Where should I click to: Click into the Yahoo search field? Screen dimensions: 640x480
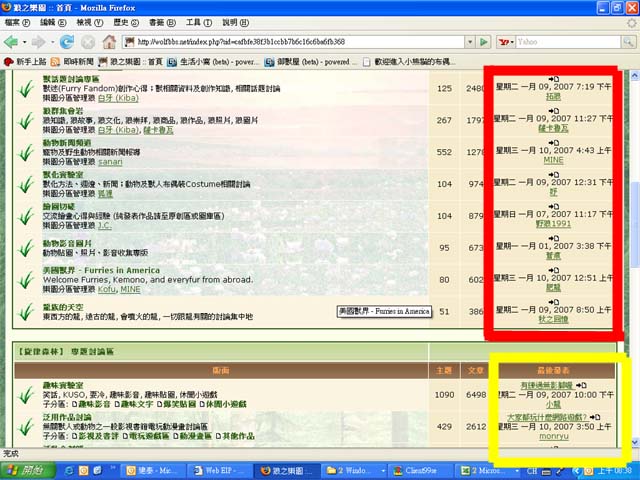[x=560, y=42]
